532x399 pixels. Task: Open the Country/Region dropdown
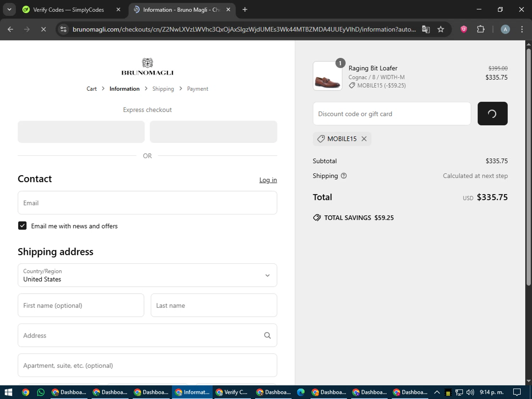click(x=147, y=275)
